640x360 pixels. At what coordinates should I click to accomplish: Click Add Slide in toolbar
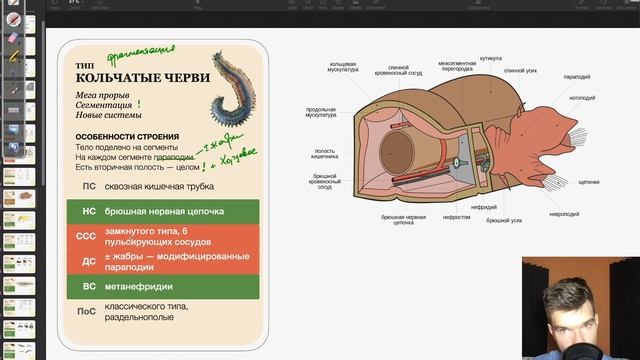pyautogui.click(x=100, y=4)
